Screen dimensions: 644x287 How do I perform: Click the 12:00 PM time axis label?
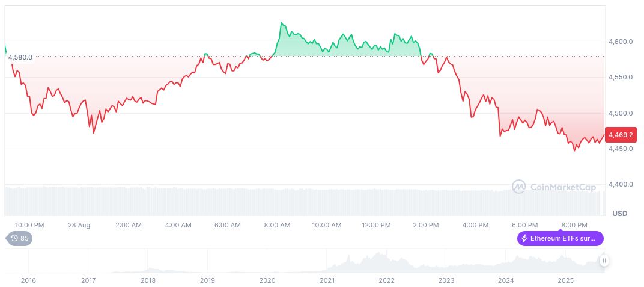click(376, 225)
